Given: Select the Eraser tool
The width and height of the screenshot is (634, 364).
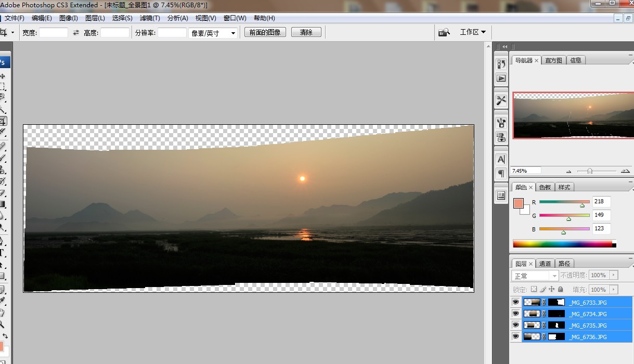Looking at the screenshot, I should tap(3, 193).
